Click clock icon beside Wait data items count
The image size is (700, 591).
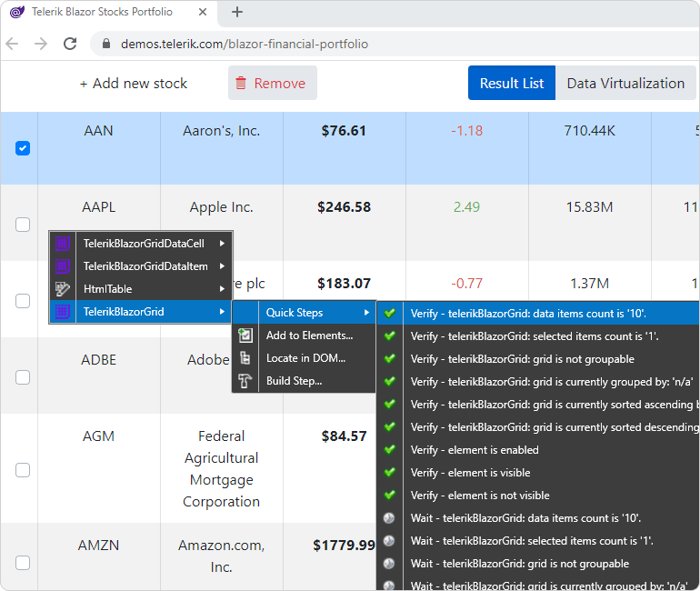pyautogui.click(x=389, y=517)
